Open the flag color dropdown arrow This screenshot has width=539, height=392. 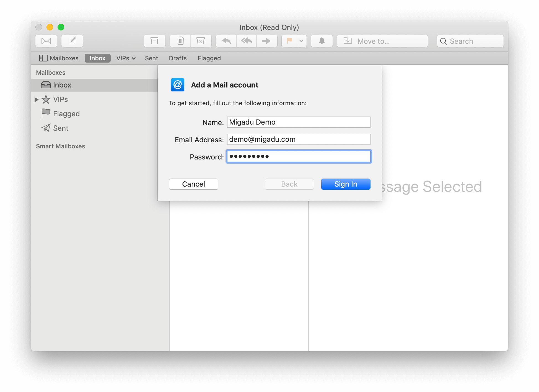(302, 41)
